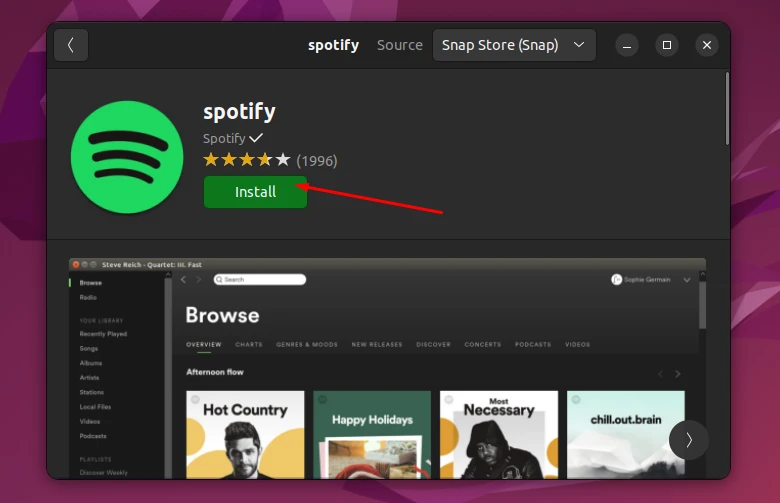This screenshot has height=503, width=780.
Task: Switch to the VIDEOS browse tab
Action: (578, 344)
